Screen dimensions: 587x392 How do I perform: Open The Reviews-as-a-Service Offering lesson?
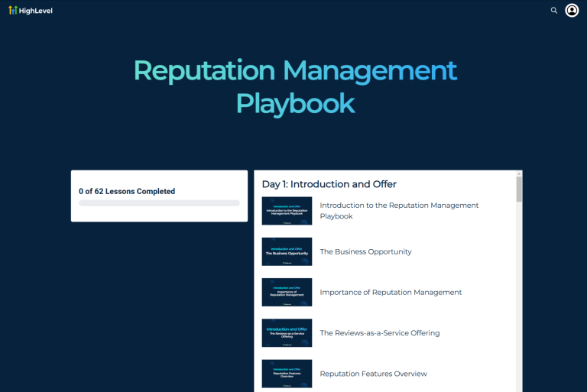pos(379,333)
